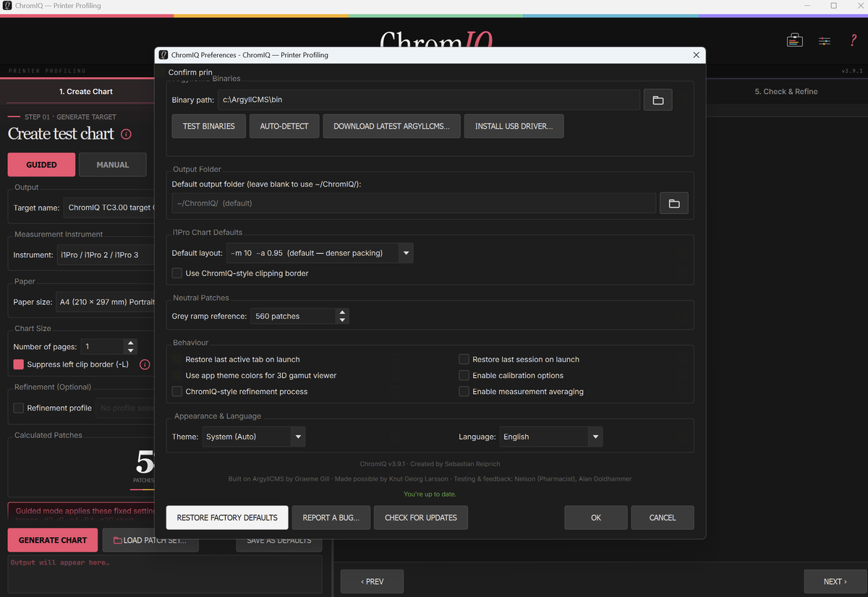The height and width of the screenshot is (597, 868).
Task: Click CANCEL in preferences dialog
Action: (663, 517)
